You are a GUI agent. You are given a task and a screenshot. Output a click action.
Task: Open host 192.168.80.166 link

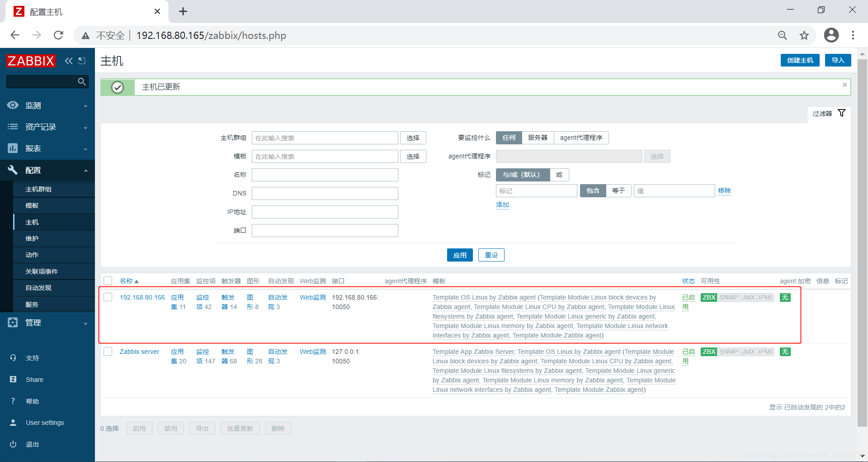142,297
